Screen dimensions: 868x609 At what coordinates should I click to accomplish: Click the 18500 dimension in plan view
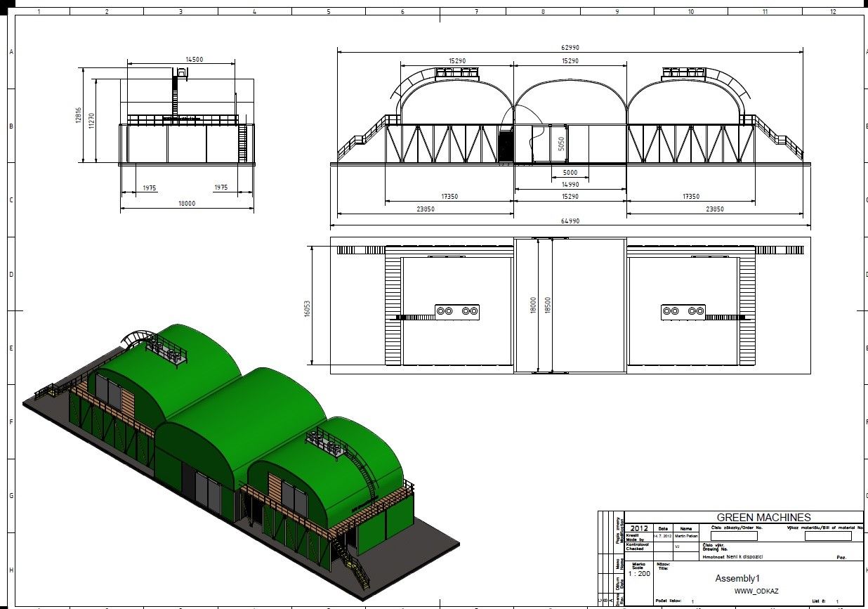coord(548,306)
